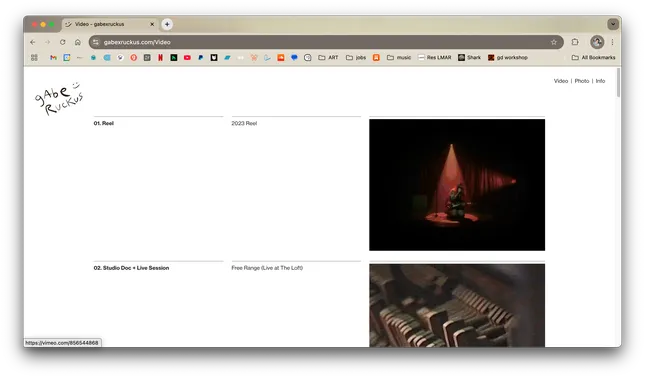Screen dimensions: 645x378
Task: Click the browser forward arrow
Action: (47, 42)
